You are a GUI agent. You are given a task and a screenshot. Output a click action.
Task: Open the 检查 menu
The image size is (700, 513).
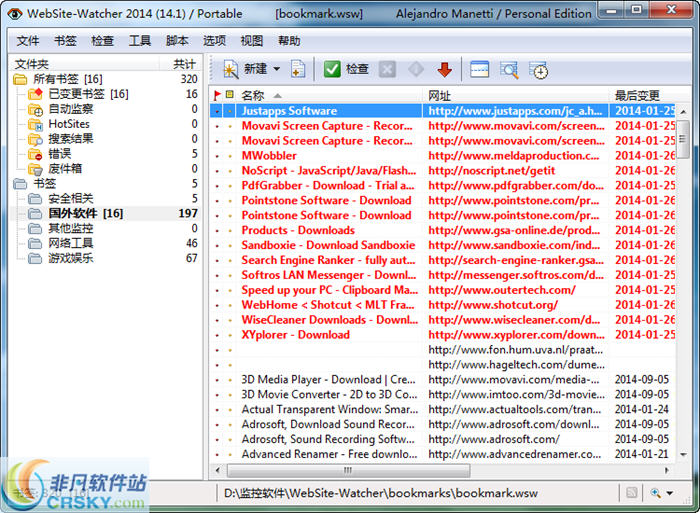click(102, 41)
